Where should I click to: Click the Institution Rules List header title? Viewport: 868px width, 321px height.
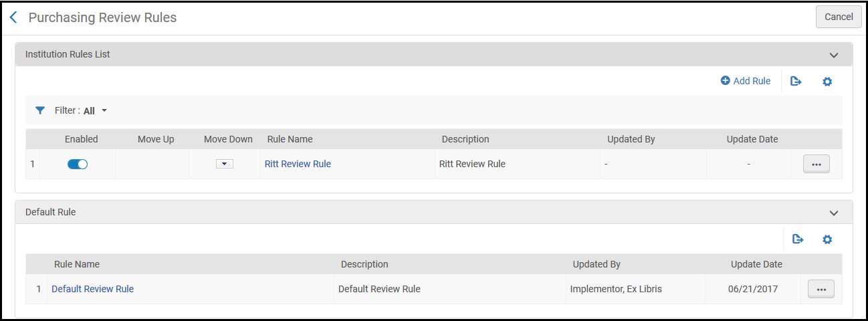(68, 54)
